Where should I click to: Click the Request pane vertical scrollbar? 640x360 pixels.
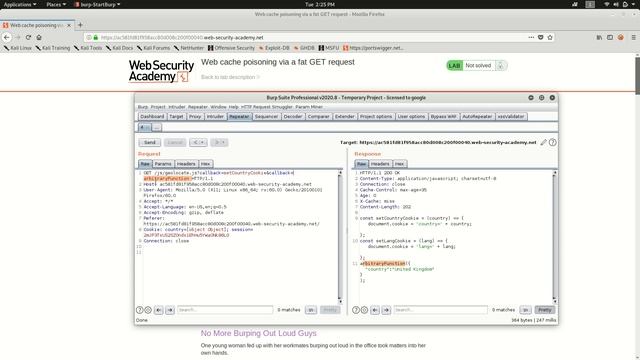(x=340, y=237)
